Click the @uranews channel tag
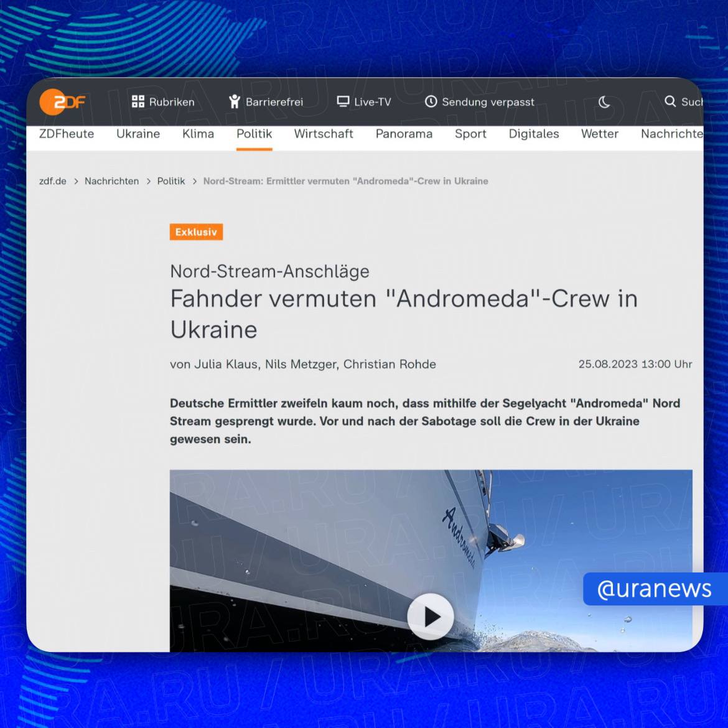 pyautogui.click(x=655, y=589)
